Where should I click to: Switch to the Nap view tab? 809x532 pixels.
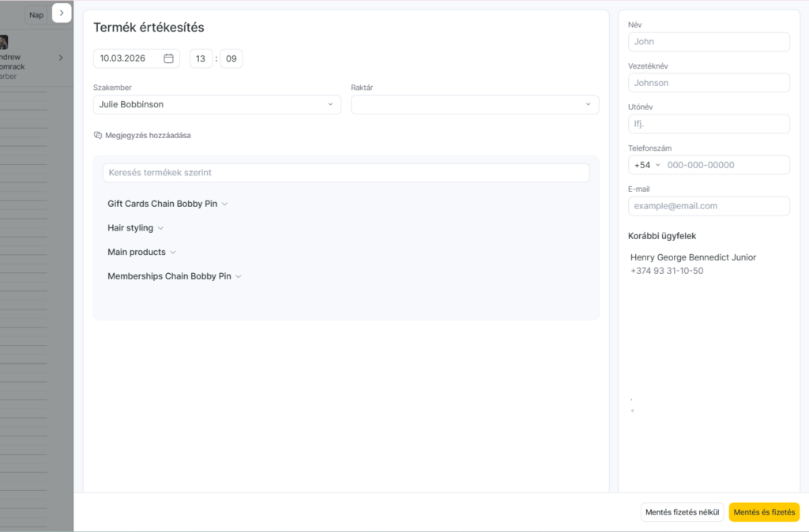36,15
